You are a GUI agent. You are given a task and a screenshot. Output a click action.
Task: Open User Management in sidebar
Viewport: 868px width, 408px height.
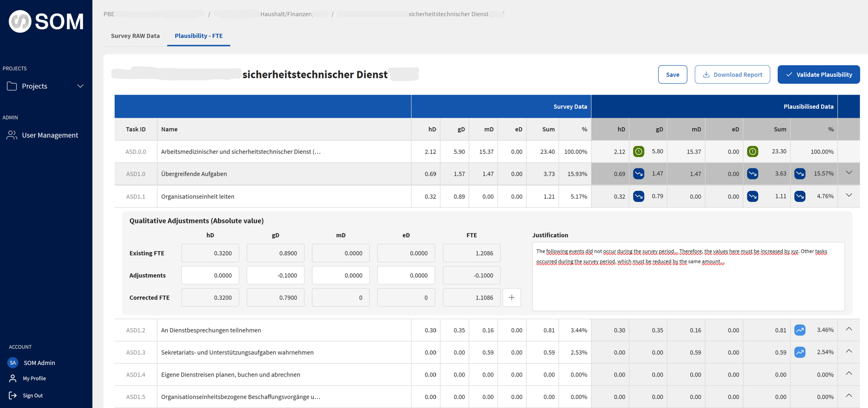(50, 135)
